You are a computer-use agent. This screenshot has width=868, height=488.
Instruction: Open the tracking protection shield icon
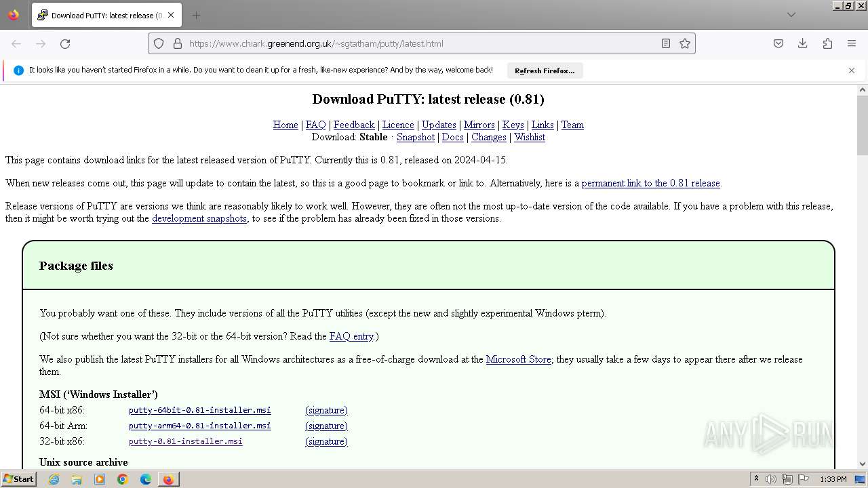[x=159, y=43]
